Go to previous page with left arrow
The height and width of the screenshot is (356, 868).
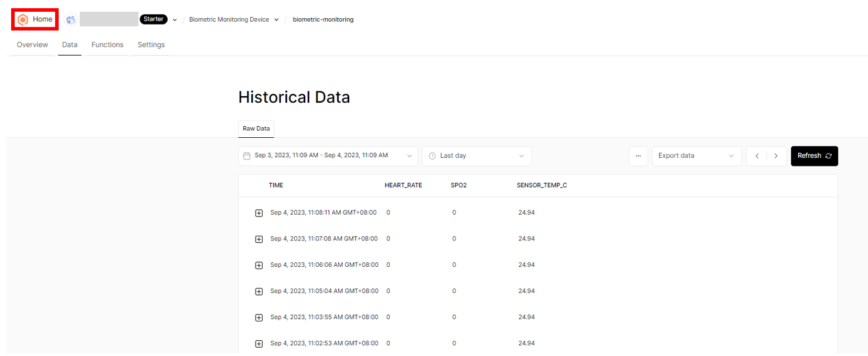[757, 156]
